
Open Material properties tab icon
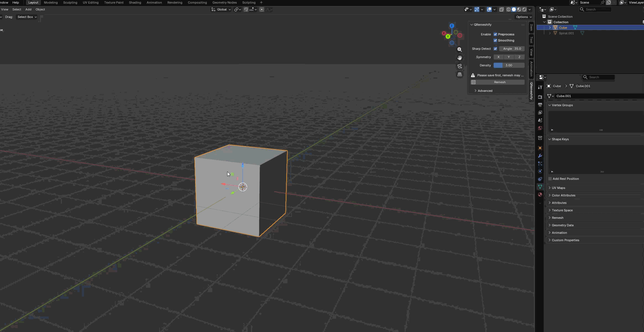[x=540, y=194]
